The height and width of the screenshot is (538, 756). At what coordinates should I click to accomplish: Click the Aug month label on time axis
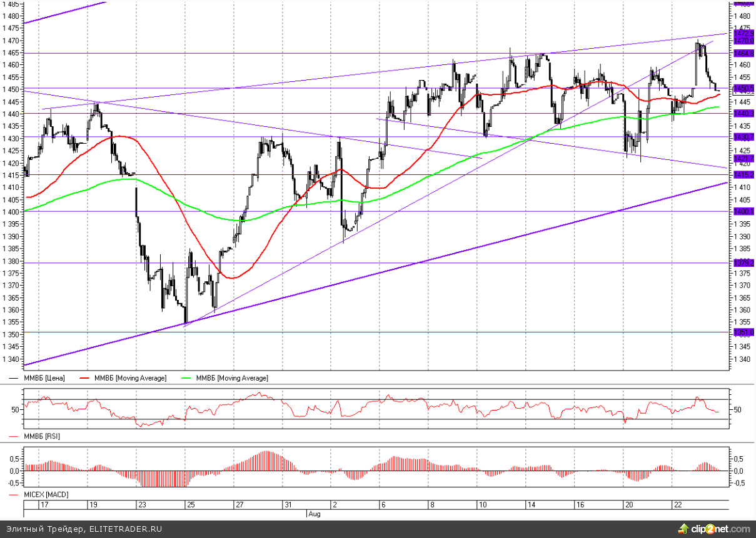(314, 514)
